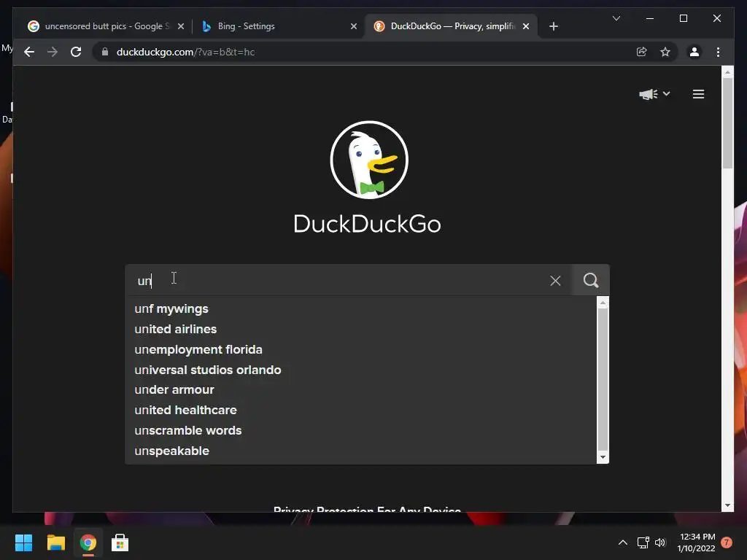This screenshot has height=560, width=747.
Task: Open the Windows Start menu
Action: 23,542
